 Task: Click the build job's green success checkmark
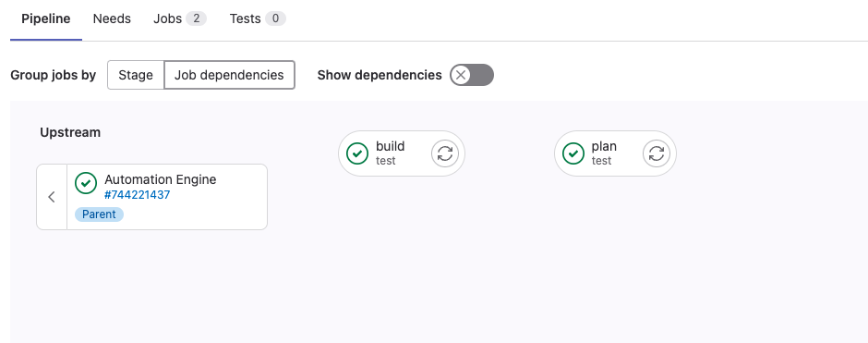pyautogui.click(x=357, y=153)
